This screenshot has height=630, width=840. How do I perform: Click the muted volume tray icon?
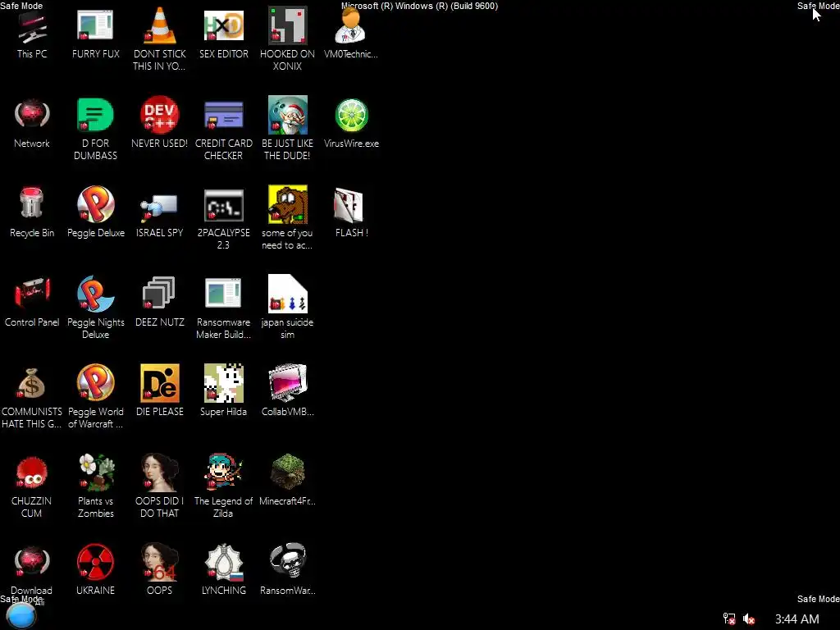point(749,619)
